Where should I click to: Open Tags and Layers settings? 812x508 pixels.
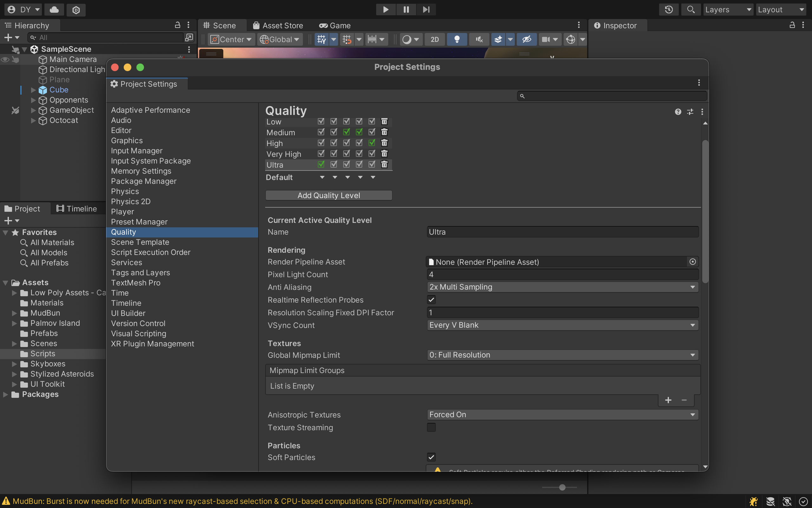[140, 272]
